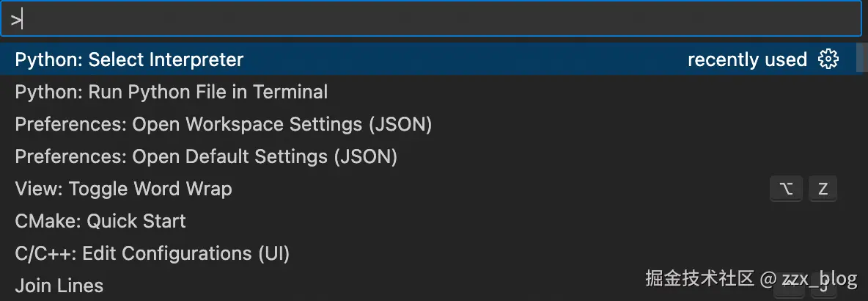Click the gear icon beside recently used

coord(828,59)
